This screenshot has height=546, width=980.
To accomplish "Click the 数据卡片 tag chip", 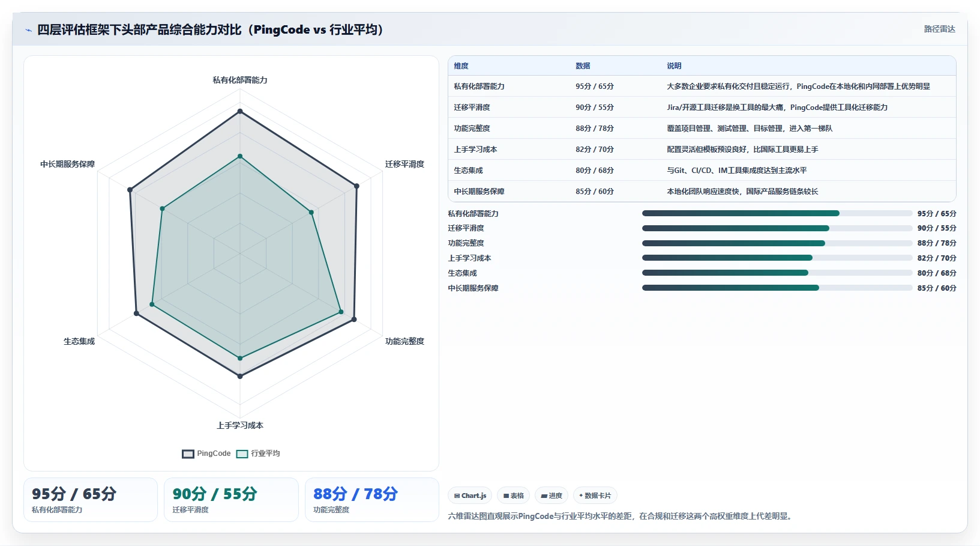I will pyautogui.click(x=595, y=496).
